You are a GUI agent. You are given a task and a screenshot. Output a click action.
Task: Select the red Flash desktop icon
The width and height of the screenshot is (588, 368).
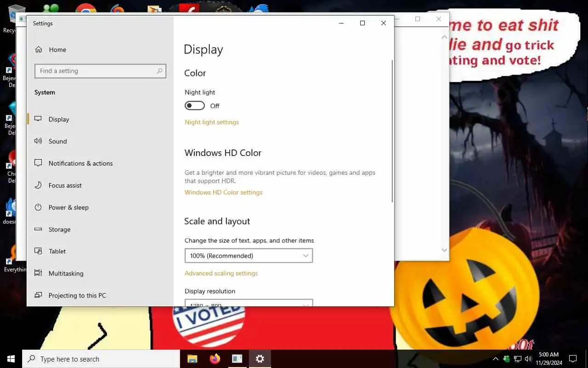coord(189,9)
